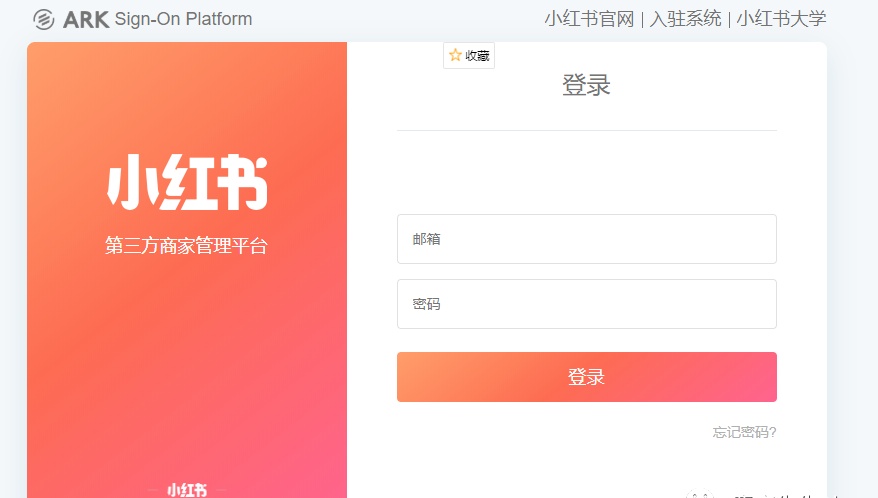Click the bold ARK wordmark
The height and width of the screenshot is (498, 878).
85,19
